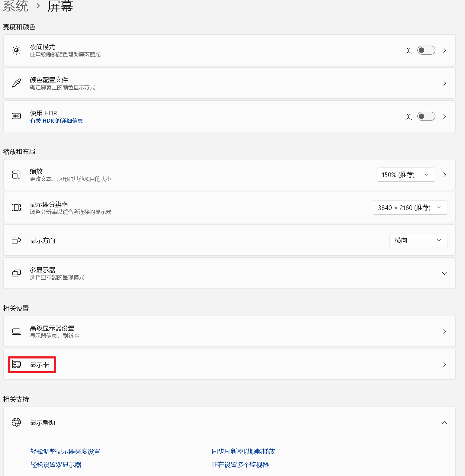
Task: Select the 颜色配置文件 title text
Action: click(49, 80)
